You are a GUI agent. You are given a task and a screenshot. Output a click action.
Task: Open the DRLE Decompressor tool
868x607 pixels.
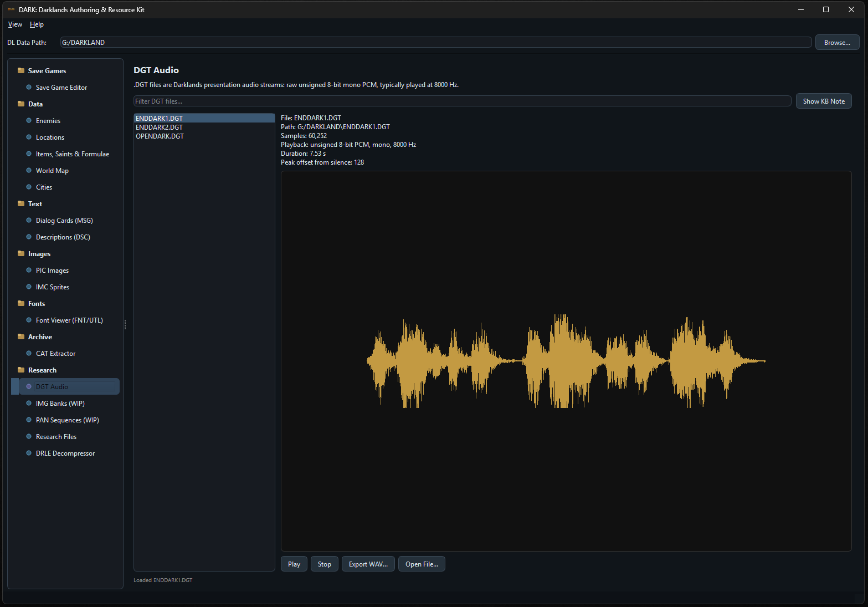65,453
